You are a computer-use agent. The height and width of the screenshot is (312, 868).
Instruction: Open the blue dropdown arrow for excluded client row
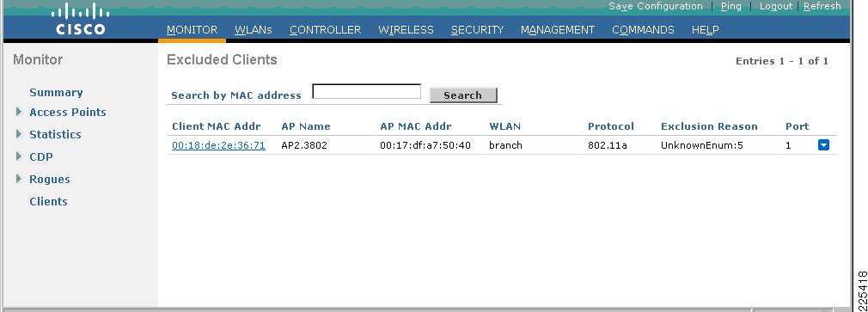tap(823, 145)
